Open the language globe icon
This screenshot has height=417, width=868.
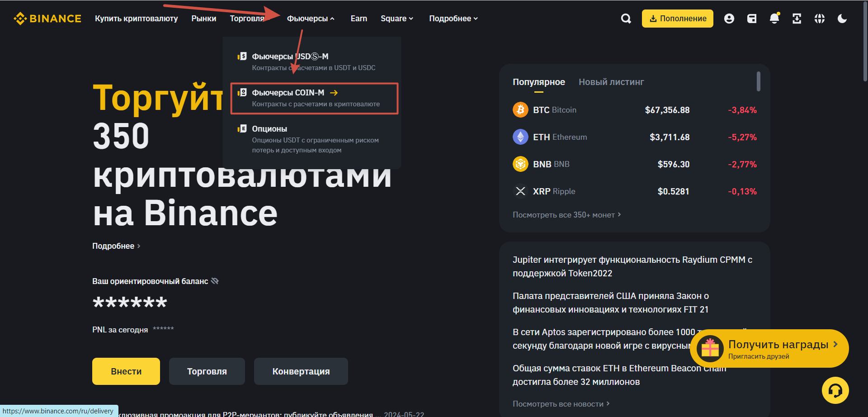[x=819, y=19]
